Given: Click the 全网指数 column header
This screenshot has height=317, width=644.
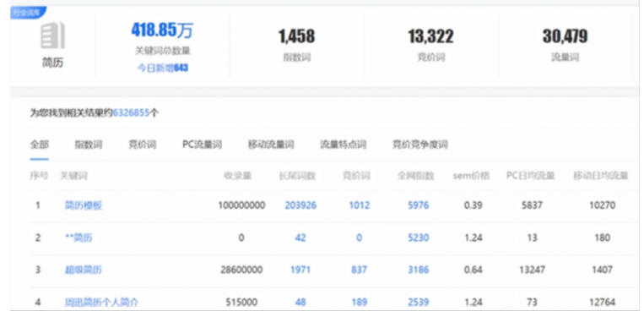Looking at the screenshot, I should point(415,176).
